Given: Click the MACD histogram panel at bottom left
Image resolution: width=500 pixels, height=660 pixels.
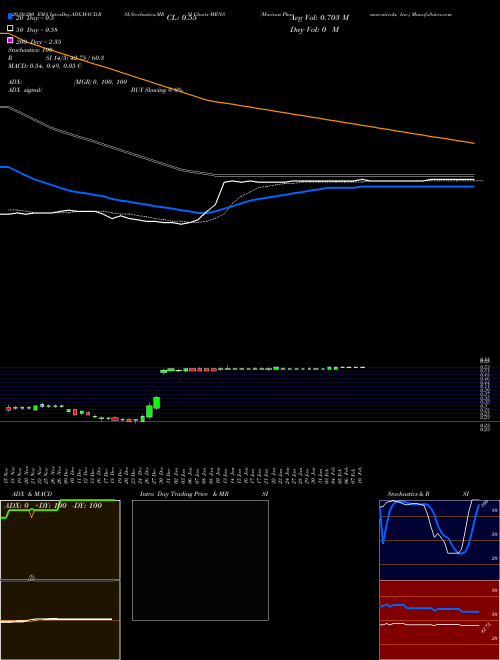Looking at the screenshot, I should pyautogui.click(x=60, y=620).
